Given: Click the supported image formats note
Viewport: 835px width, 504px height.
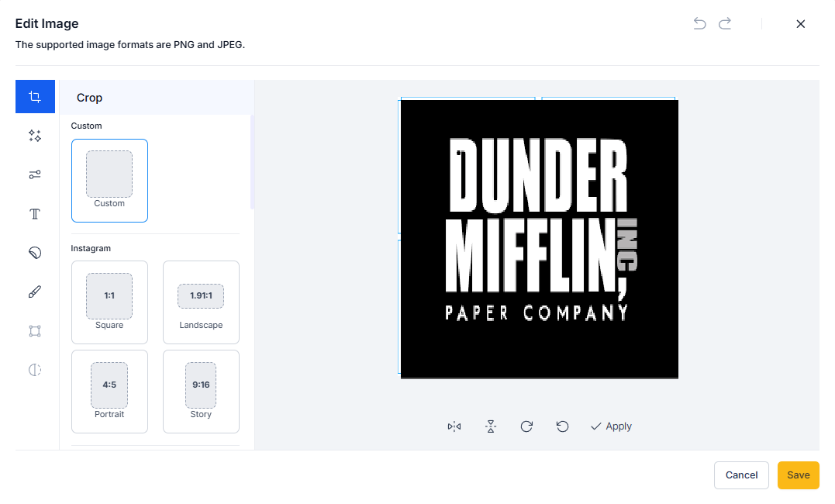Looking at the screenshot, I should [x=130, y=45].
